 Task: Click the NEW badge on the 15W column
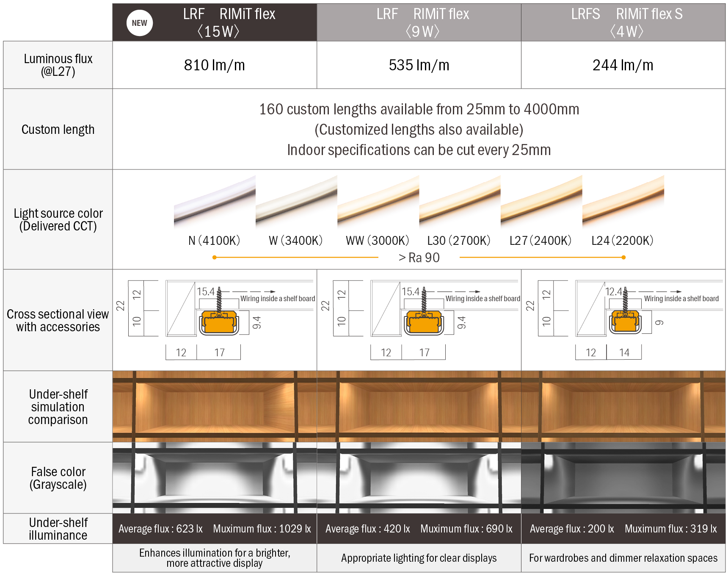(139, 23)
